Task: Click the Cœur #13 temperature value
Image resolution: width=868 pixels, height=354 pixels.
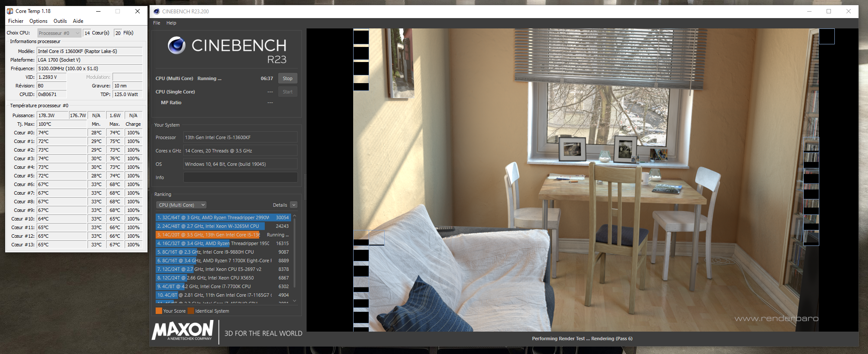Action: (62, 245)
